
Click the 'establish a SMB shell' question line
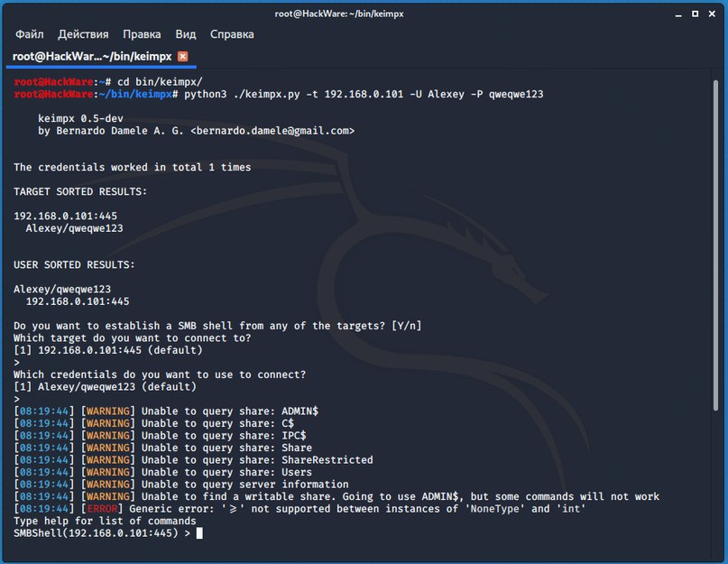click(217, 326)
